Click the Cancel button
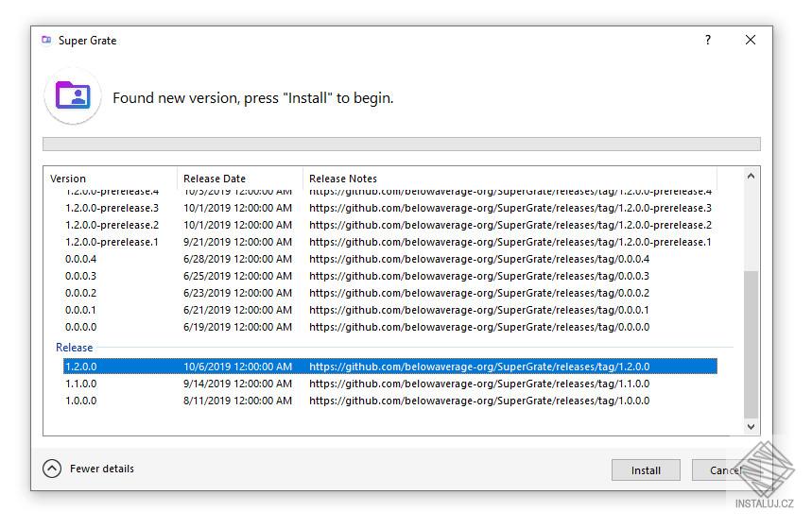Viewport: 812px width, 529px height. point(726,470)
